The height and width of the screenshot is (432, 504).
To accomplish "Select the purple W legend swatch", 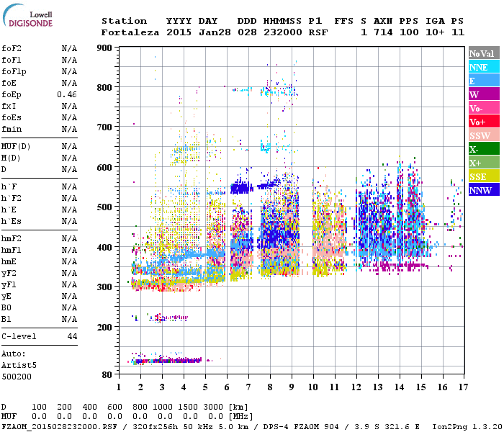I will tap(483, 94).
